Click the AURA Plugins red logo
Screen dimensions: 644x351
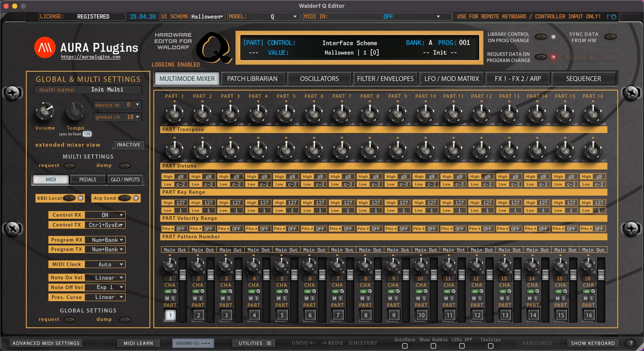click(45, 48)
